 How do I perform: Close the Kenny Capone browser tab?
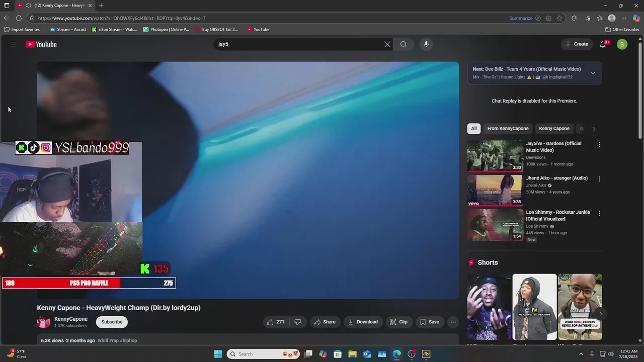click(90, 6)
